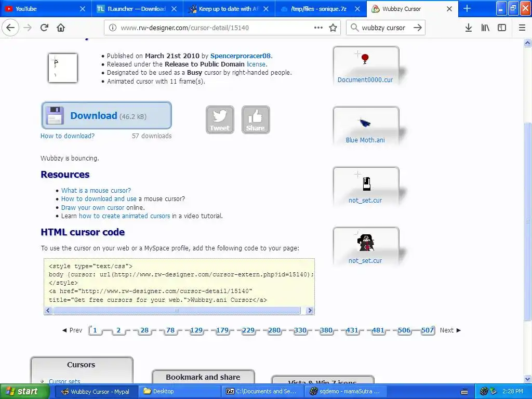Click the 2:28 PM system clock
This screenshot has width=532, height=399.
pos(513,391)
